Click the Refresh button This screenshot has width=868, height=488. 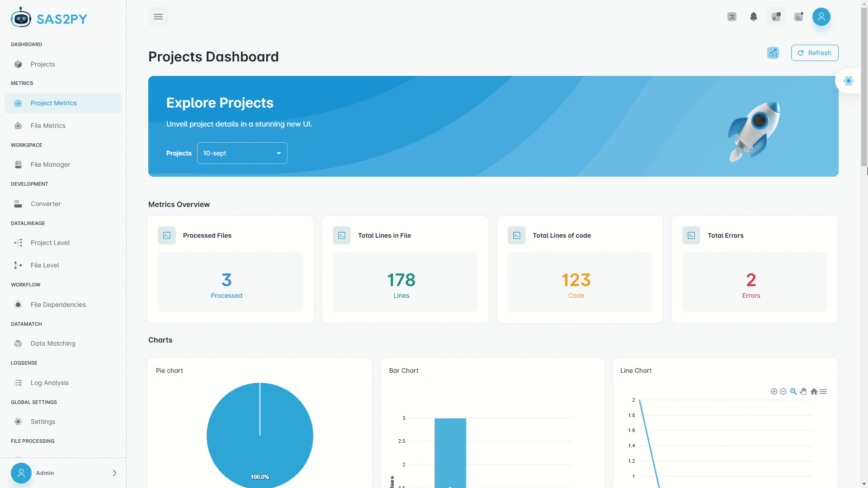click(x=814, y=53)
